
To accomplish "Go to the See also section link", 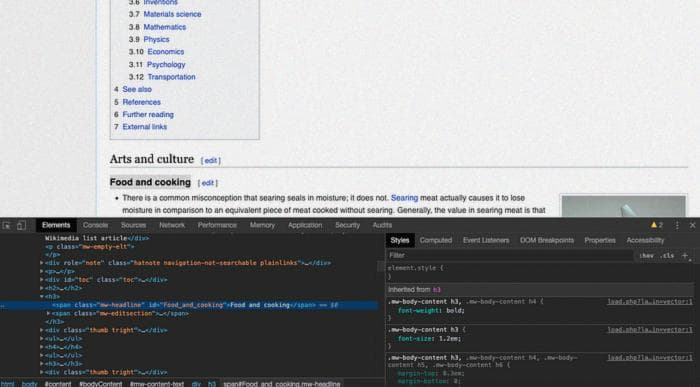I will 137,89.
